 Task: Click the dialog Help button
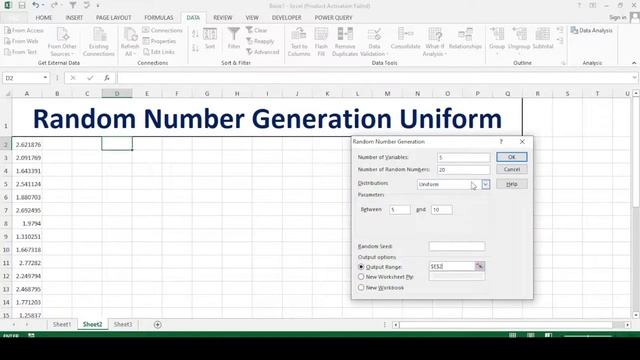coord(512,184)
